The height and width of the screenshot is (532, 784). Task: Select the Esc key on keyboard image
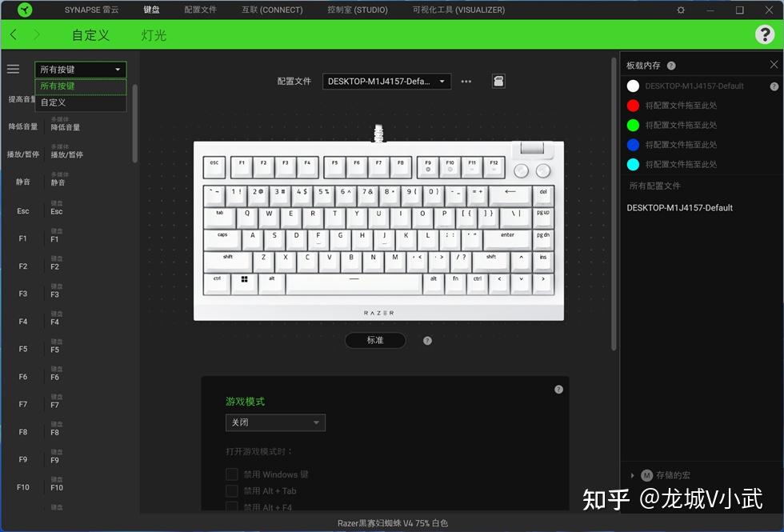coord(214,167)
